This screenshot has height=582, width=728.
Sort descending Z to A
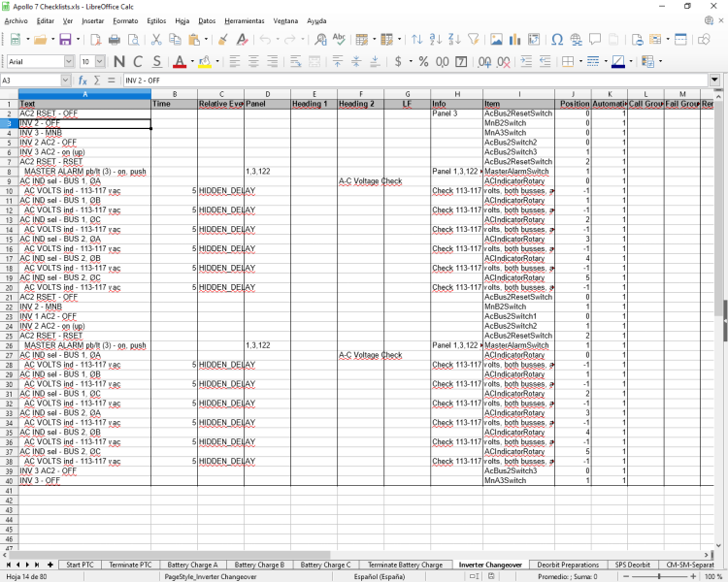454,40
